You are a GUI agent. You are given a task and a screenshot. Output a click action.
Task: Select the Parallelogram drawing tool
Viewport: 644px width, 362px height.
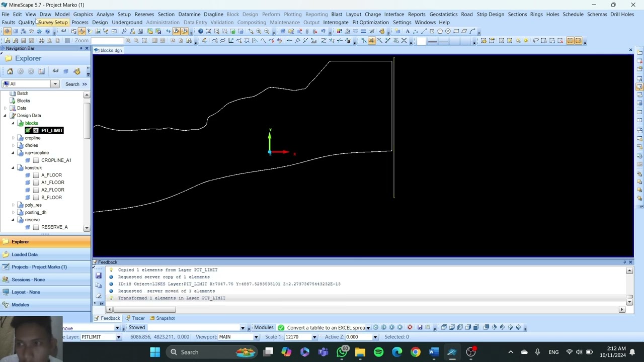coord(464,31)
